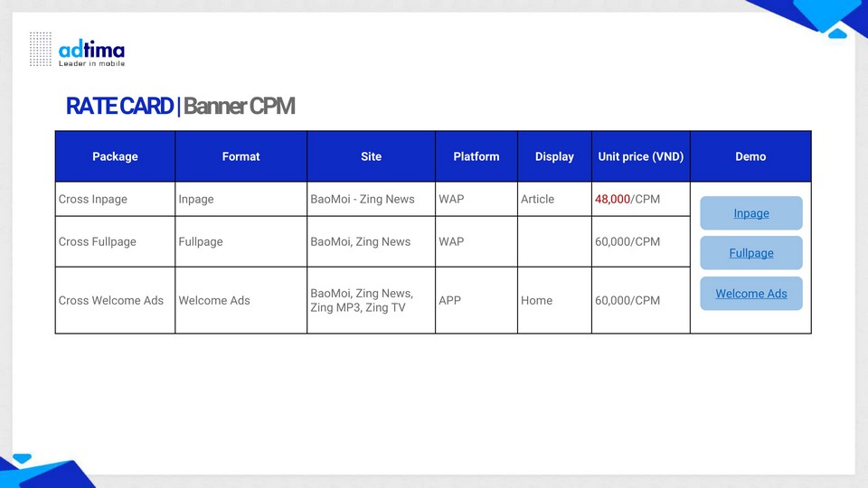Screen dimensions: 868x488
Task: Click the Format column header
Action: (241, 156)
